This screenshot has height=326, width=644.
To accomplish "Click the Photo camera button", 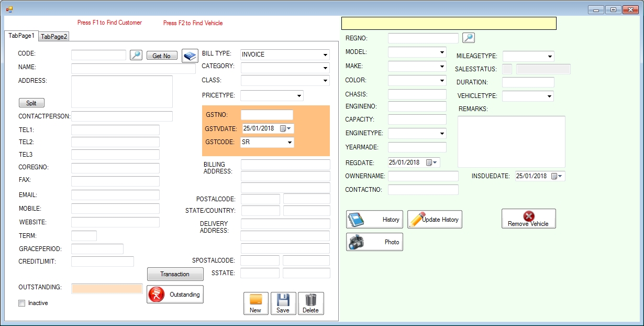I will click(x=374, y=242).
